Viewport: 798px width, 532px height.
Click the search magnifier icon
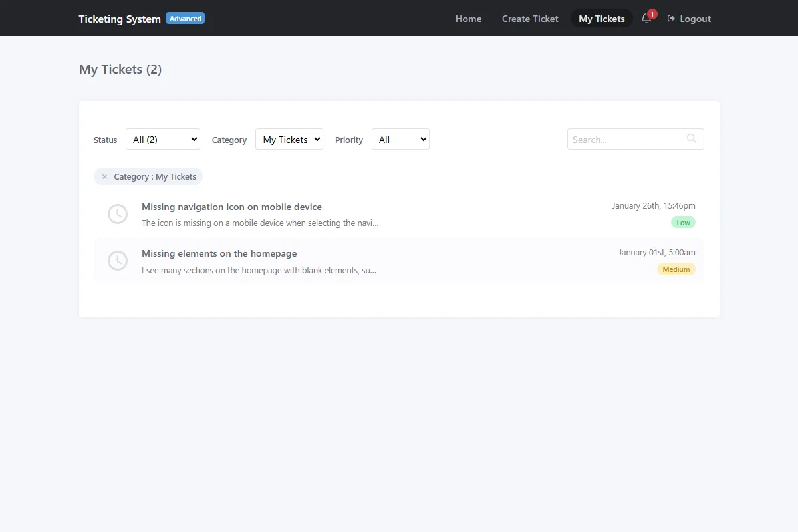click(x=692, y=138)
